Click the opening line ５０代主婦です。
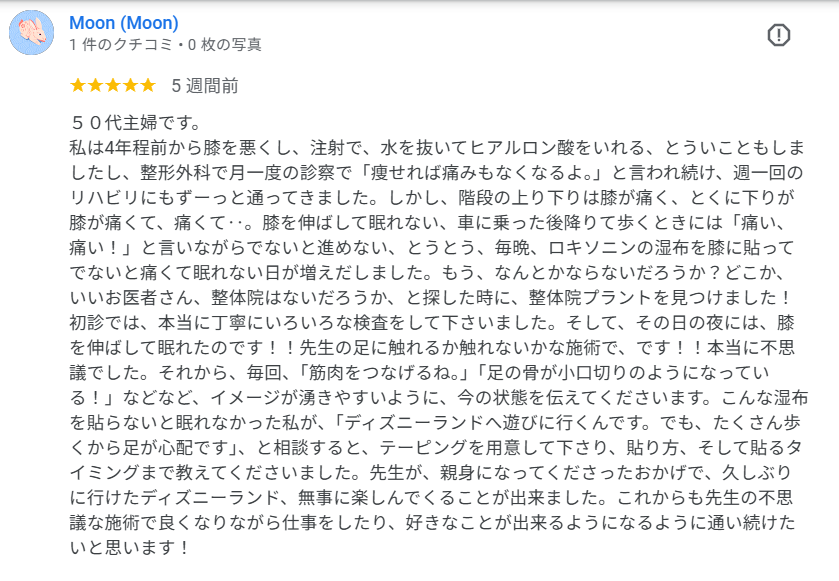The width and height of the screenshot is (839, 581). (x=136, y=125)
